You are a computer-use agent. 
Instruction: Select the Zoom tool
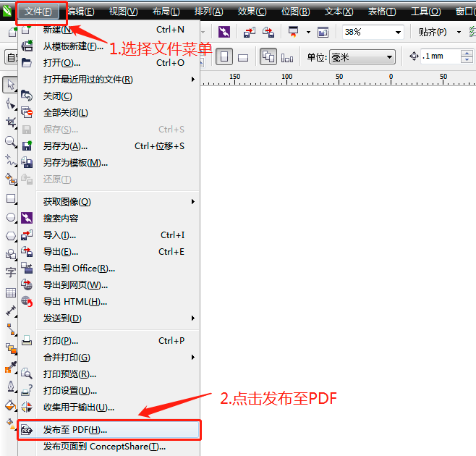click(11, 141)
